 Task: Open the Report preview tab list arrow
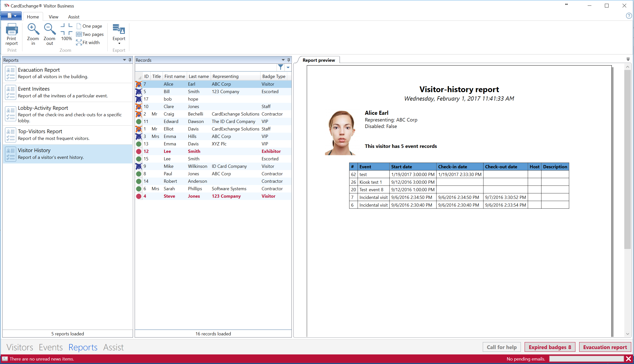628,60
